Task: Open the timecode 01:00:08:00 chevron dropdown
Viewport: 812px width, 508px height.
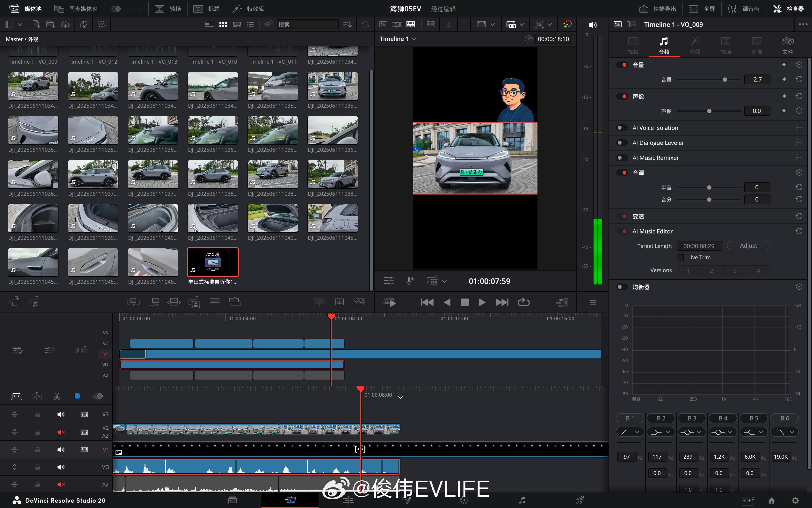Action: point(400,397)
